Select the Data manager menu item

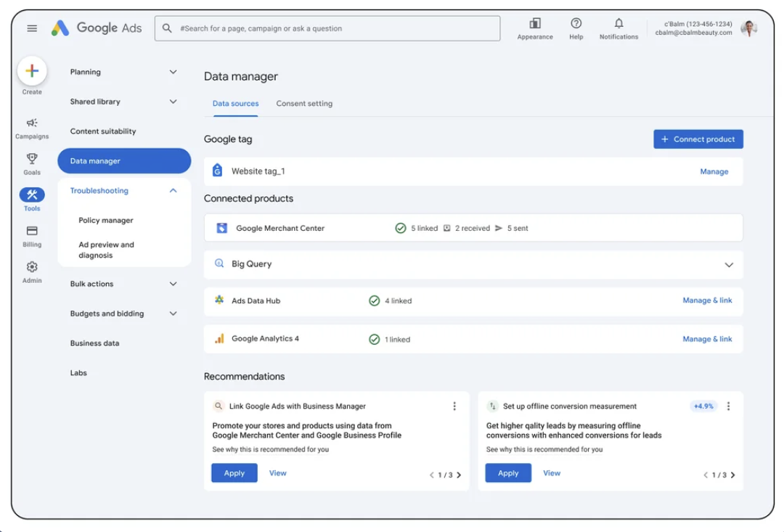(124, 160)
